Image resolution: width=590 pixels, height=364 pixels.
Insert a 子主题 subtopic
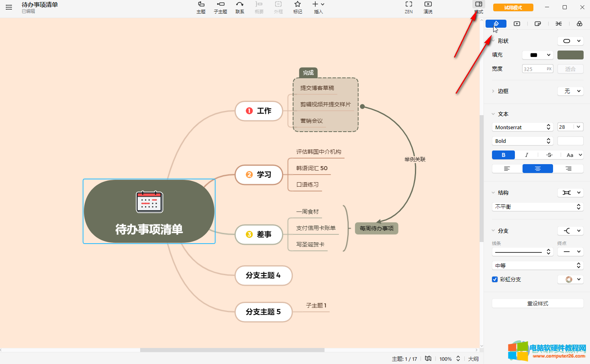click(220, 7)
